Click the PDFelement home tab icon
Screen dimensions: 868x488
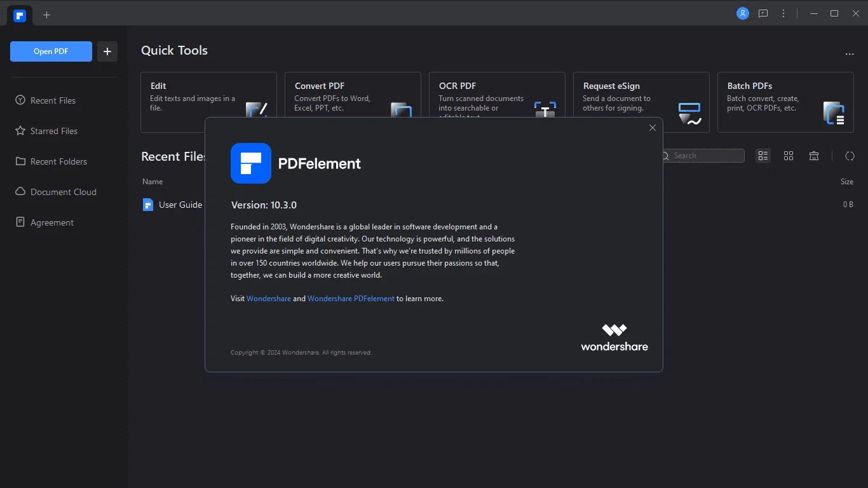point(20,15)
